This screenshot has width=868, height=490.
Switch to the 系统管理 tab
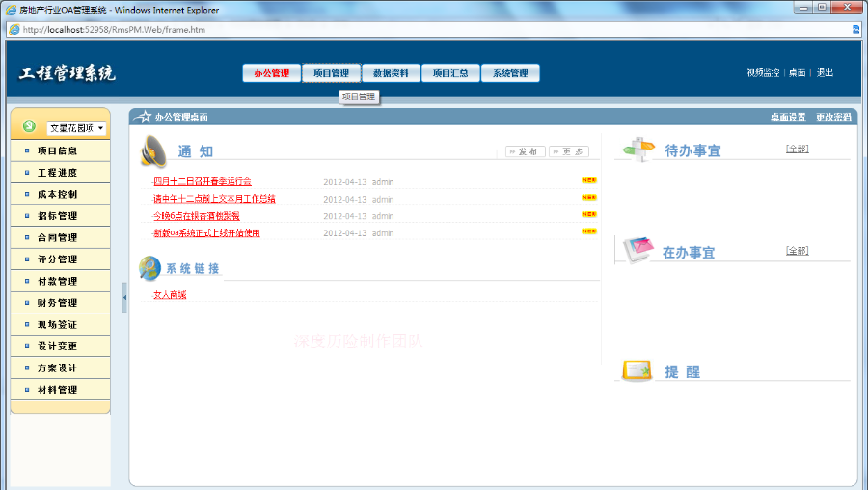coord(510,73)
